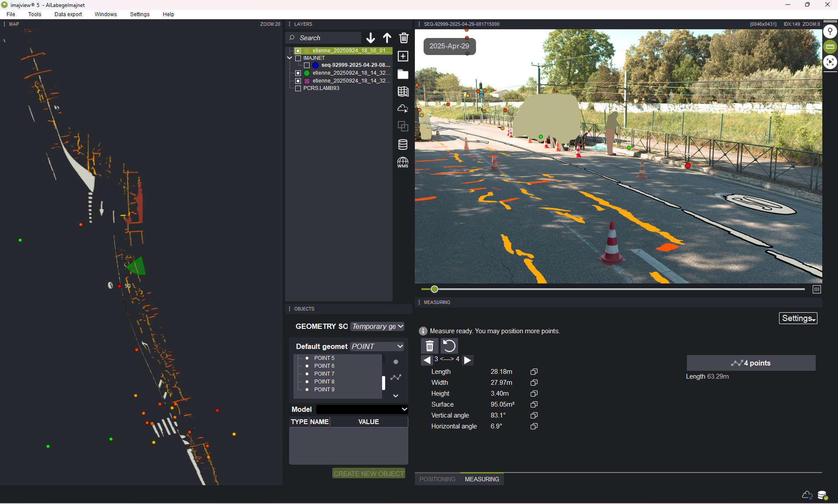Toggle PCRS.LAMB93 layer checkbox
This screenshot has height=504, width=838.
click(298, 88)
